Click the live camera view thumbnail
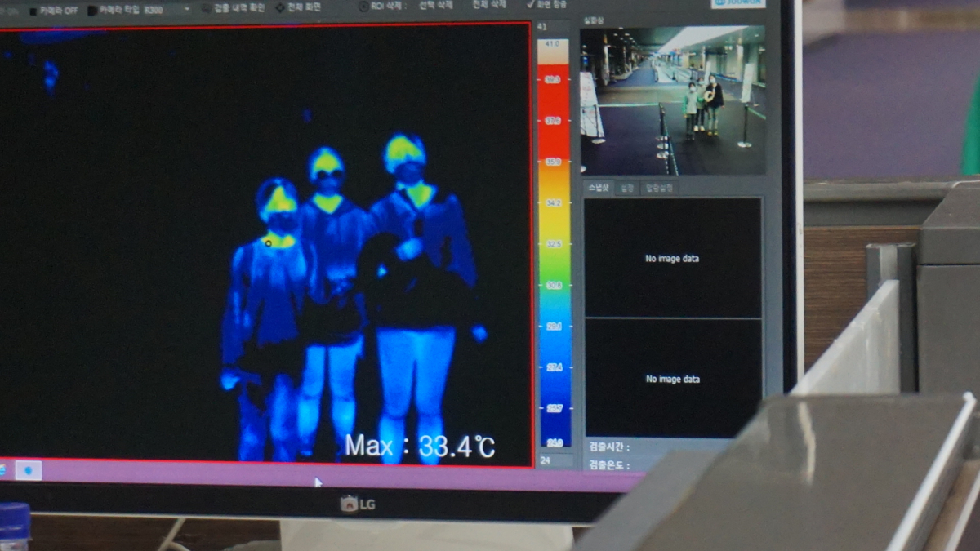980x551 pixels. (673, 100)
